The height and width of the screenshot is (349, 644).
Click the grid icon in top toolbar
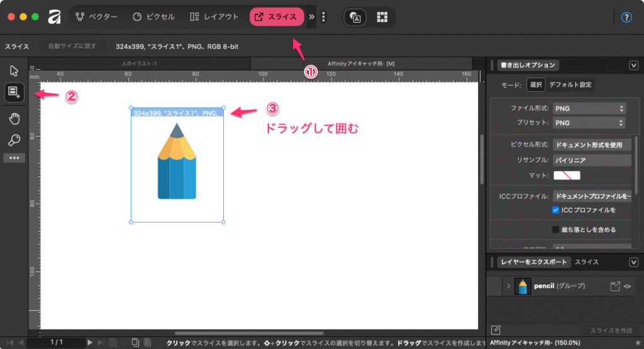(x=382, y=17)
